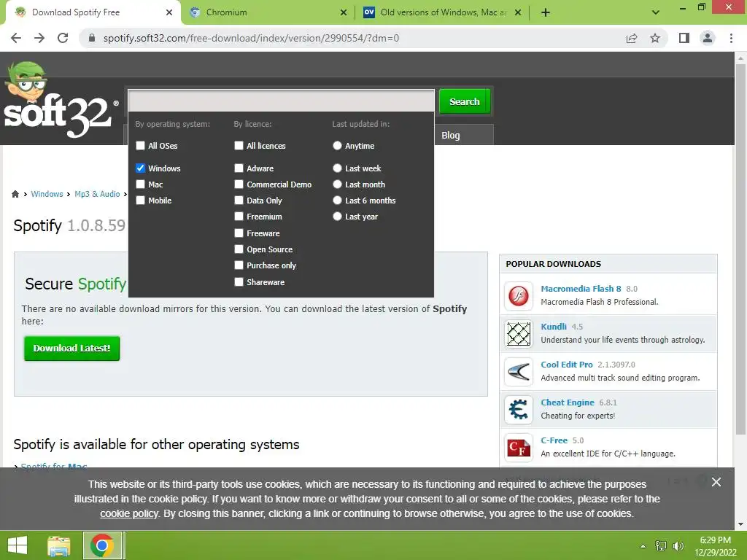The image size is (747, 560).
Task: Click the network icon in system tray
Action: pos(661,545)
